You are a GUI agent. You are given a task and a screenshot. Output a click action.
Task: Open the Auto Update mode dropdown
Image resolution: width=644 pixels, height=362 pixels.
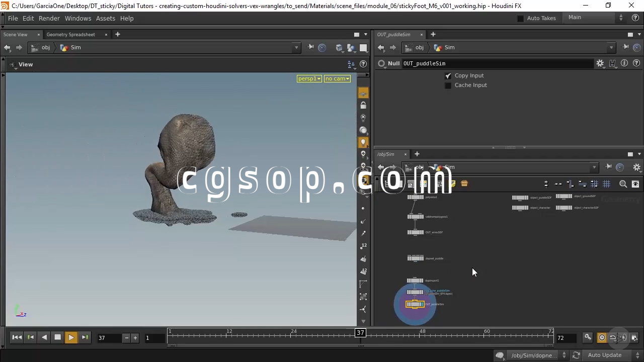[613, 355]
